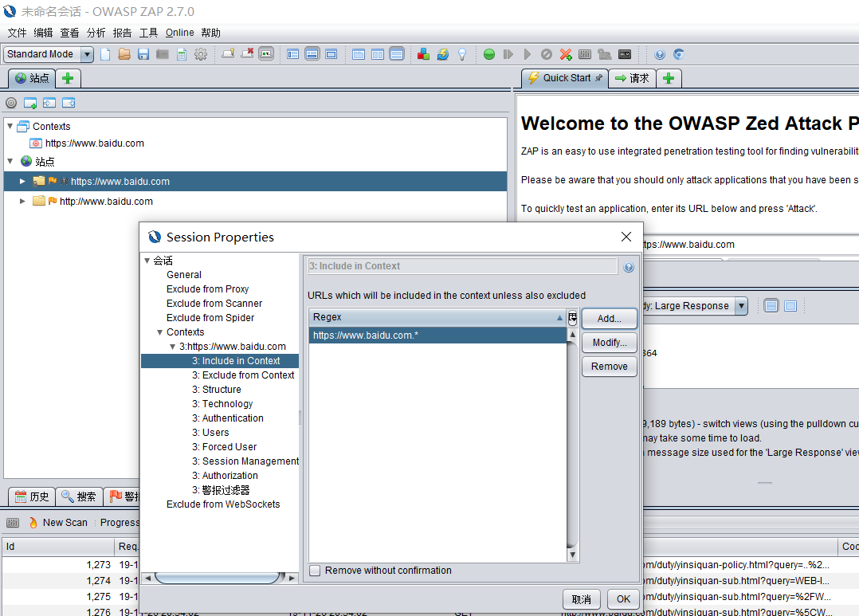Screen dimensions: 859x616
Task: Click the manage add-ons colored blocks icon
Action: coord(423,54)
